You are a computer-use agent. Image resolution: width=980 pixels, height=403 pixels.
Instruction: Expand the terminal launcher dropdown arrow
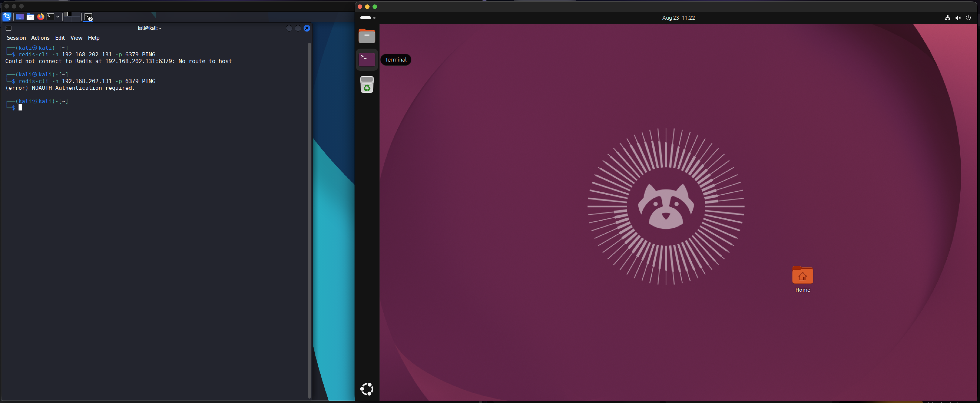[x=58, y=17]
